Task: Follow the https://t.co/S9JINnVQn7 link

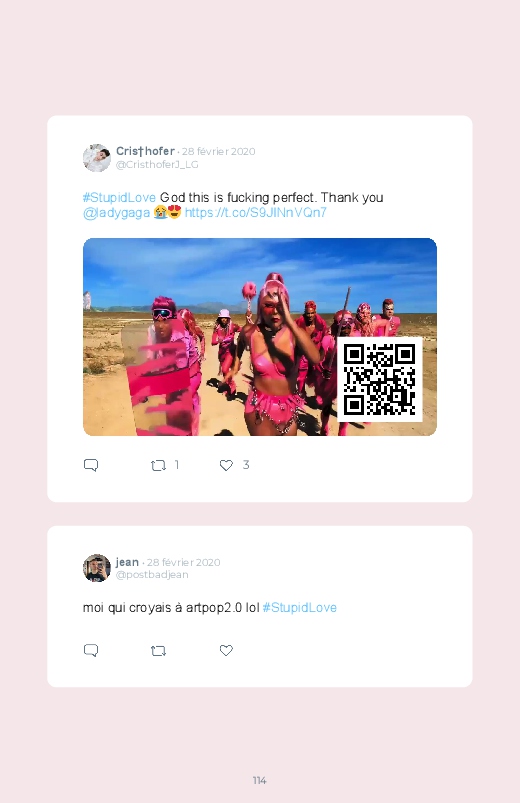Action: (x=256, y=213)
